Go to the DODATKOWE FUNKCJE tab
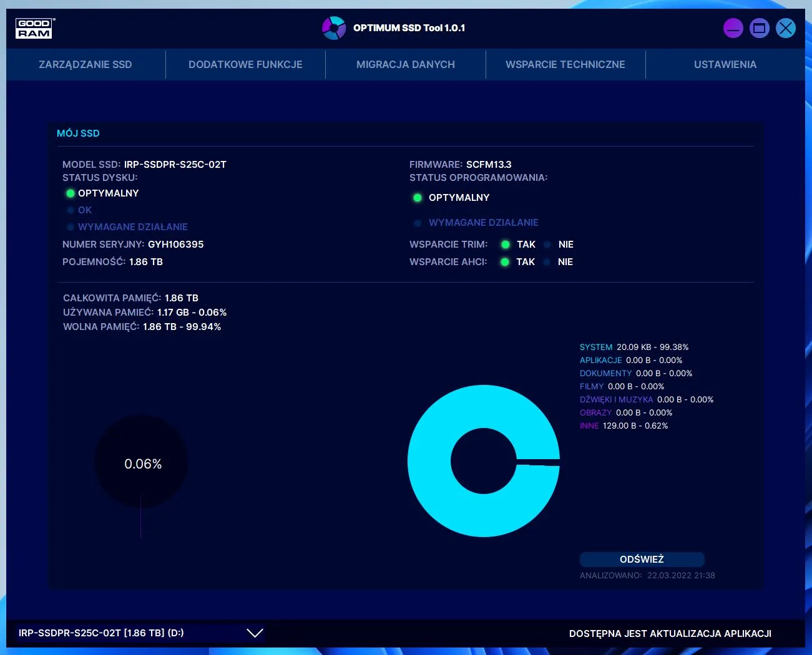Image resolution: width=812 pixels, height=655 pixels. coord(245,64)
